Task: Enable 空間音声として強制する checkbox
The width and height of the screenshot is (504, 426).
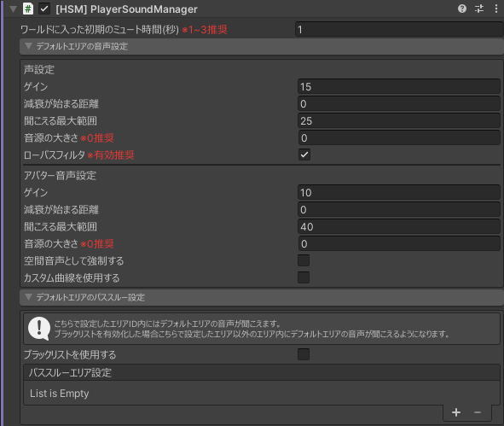Action: [x=304, y=260]
